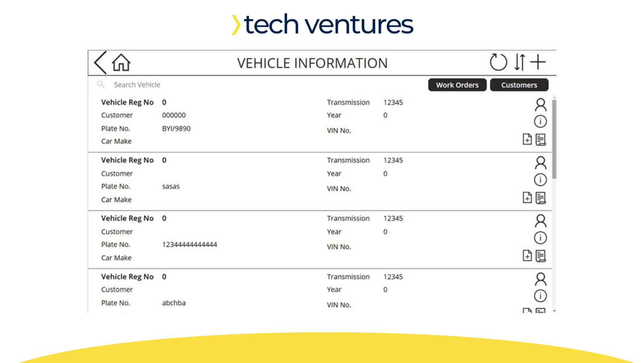The image size is (644, 363).
Task: View document list for plate BYI/9890
Action: [x=541, y=139]
